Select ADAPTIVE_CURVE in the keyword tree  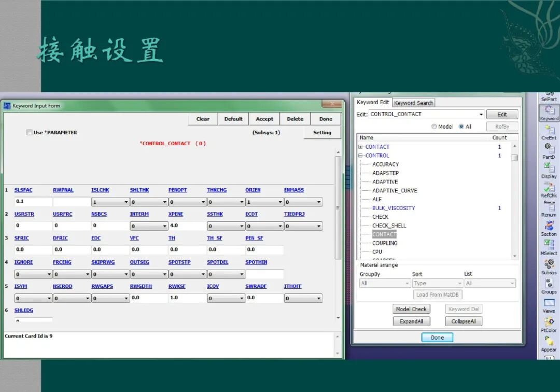click(395, 190)
